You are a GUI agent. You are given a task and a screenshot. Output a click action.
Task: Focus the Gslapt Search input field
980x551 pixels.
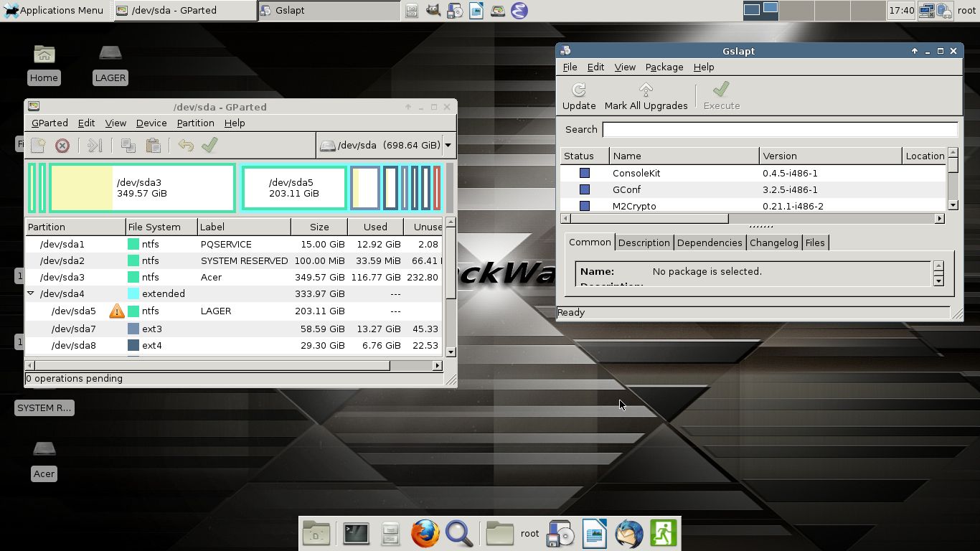(780, 130)
